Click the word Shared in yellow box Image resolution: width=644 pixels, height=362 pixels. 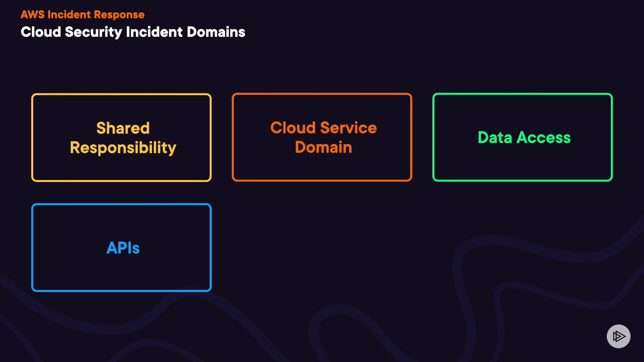123,128
